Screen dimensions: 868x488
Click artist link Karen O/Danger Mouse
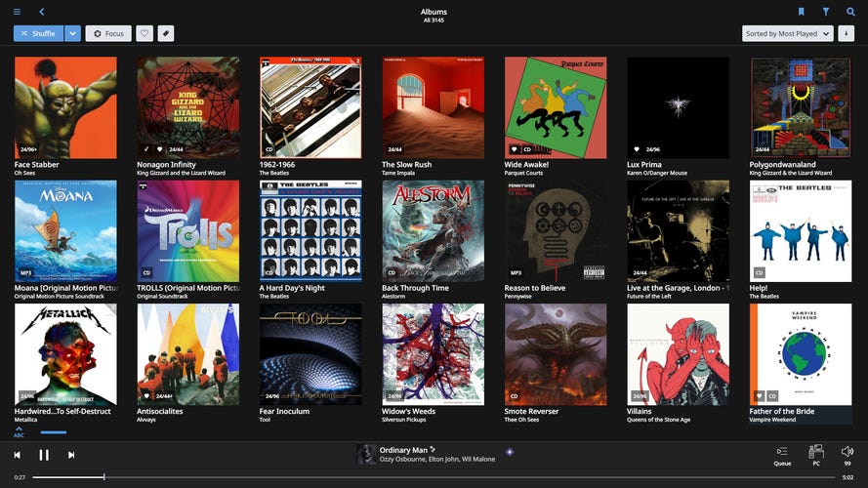657,173
